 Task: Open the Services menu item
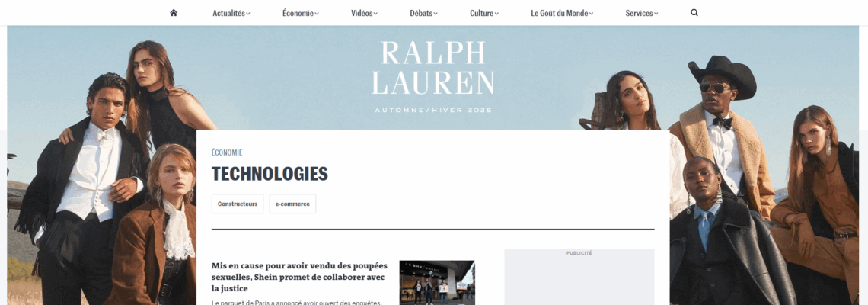pos(639,13)
